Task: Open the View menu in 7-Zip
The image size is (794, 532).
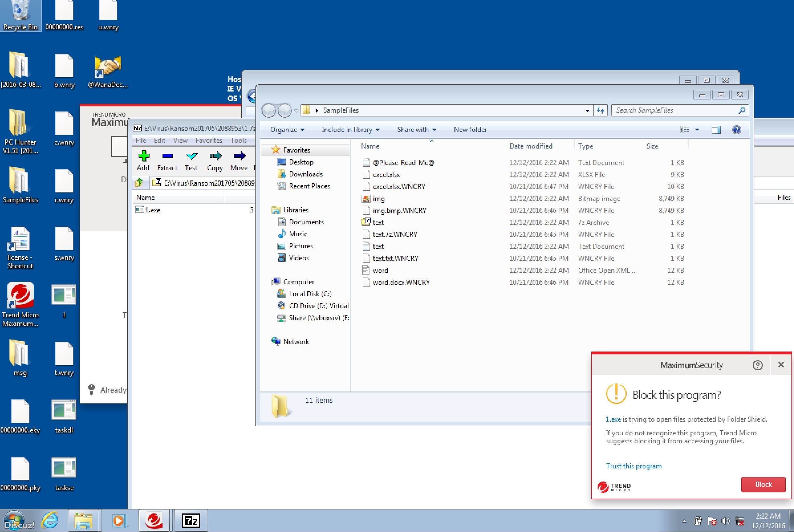Action: [180, 141]
